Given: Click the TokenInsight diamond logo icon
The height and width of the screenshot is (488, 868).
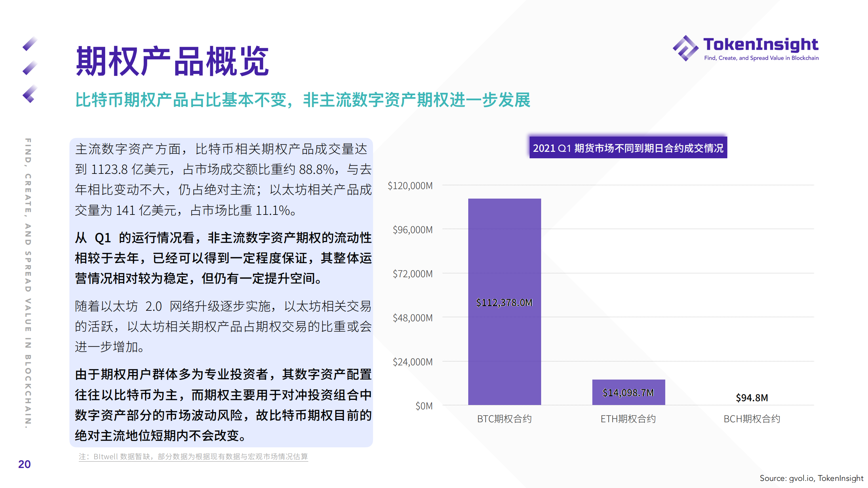Looking at the screenshot, I should click(685, 48).
